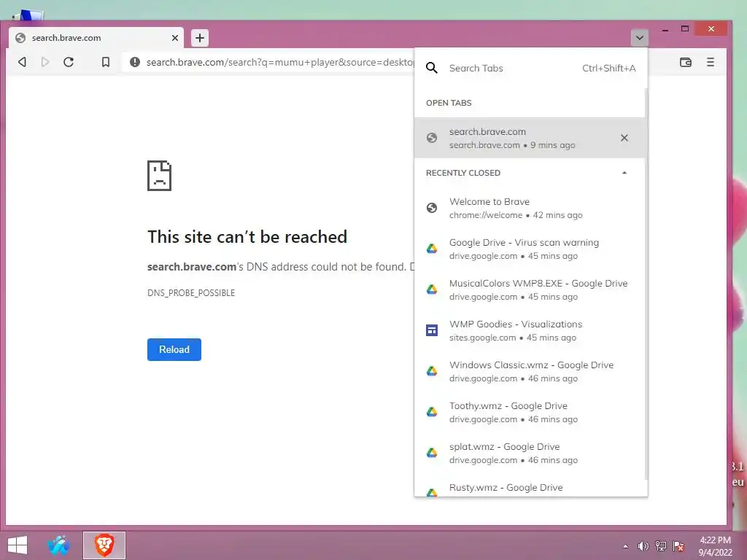Click the Drive icon beside Virus scan warning
Viewport: 747px width, 560px height.
click(432, 249)
